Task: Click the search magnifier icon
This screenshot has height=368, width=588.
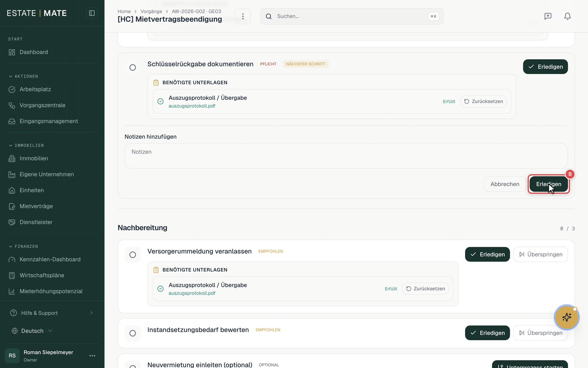Action: pyautogui.click(x=268, y=16)
